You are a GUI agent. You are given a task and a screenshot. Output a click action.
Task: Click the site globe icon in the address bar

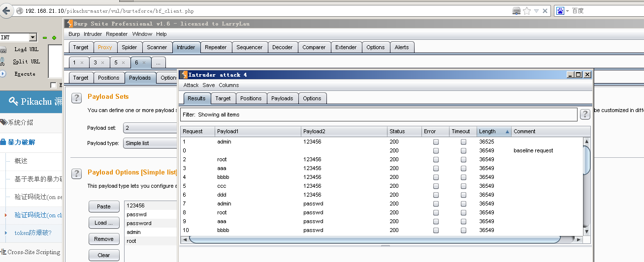click(x=20, y=11)
